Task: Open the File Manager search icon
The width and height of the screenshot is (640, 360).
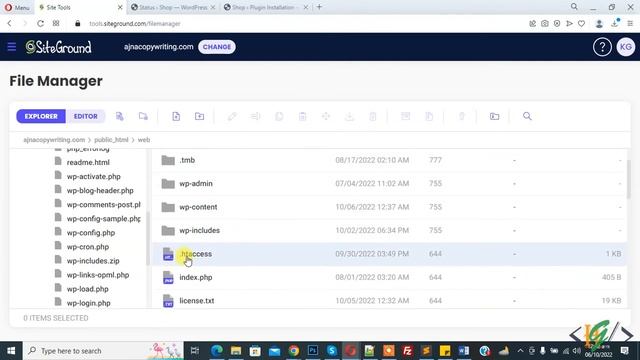Action: (527, 116)
